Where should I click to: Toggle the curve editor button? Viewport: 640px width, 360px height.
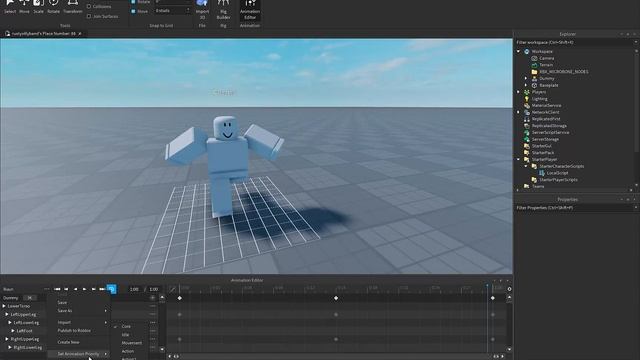pyautogui.click(x=173, y=289)
